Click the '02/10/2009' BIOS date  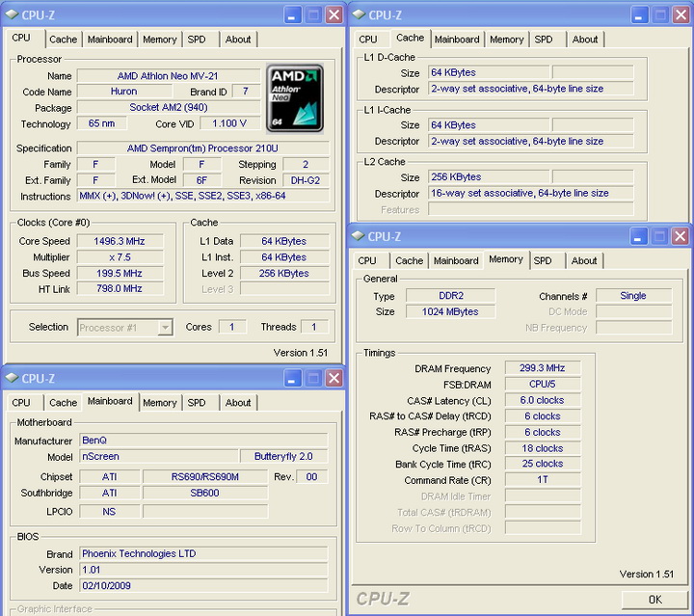click(203, 586)
